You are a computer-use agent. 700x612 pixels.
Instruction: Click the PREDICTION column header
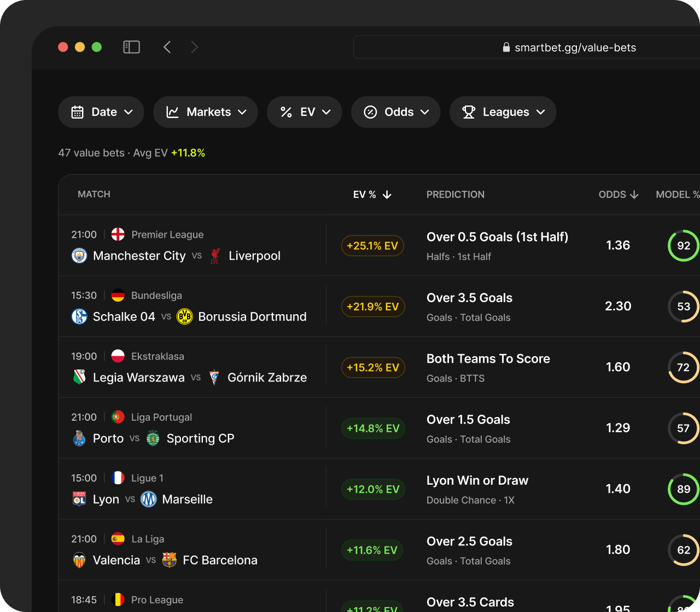(x=456, y=195)
